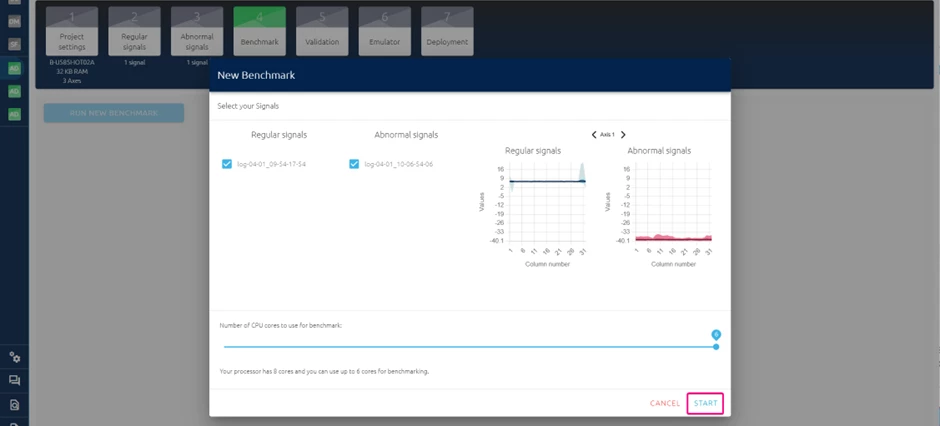Click '1 signal' under Regular signals step
This screenshot has width=940, height=426.
[134, 62]
